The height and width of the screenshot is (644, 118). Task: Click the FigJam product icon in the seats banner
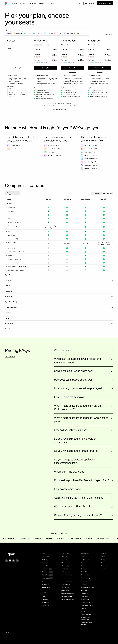pos(7,33)
